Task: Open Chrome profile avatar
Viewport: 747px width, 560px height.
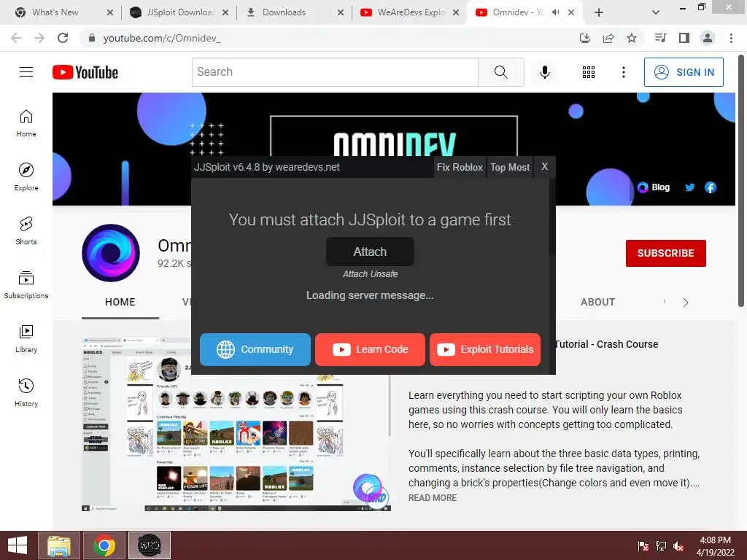Action: click(x=708, y=38)
